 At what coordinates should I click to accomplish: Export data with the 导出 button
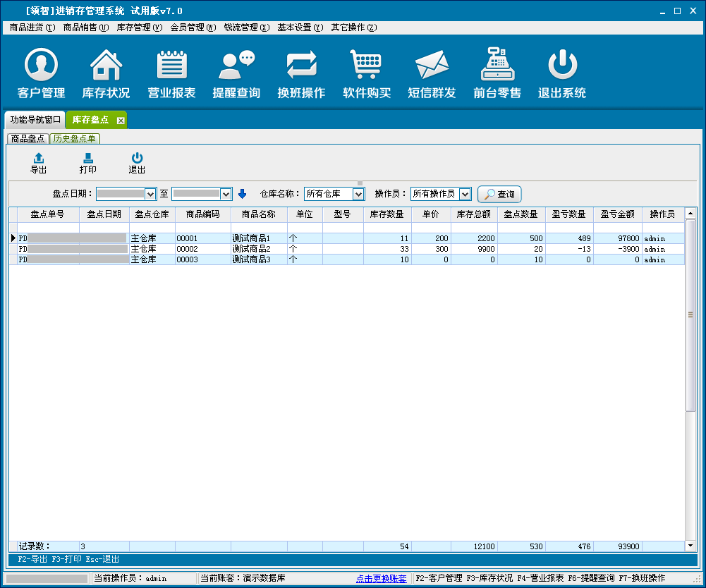coord(39,163)
